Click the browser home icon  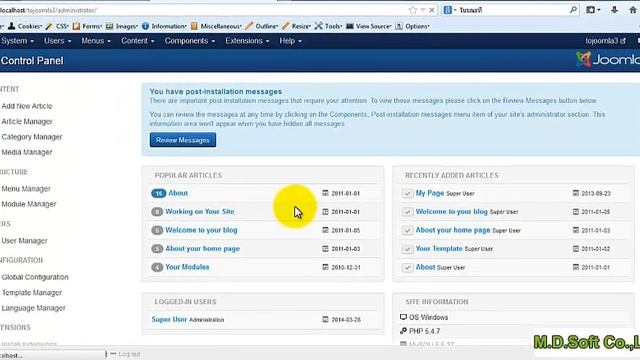633,9
